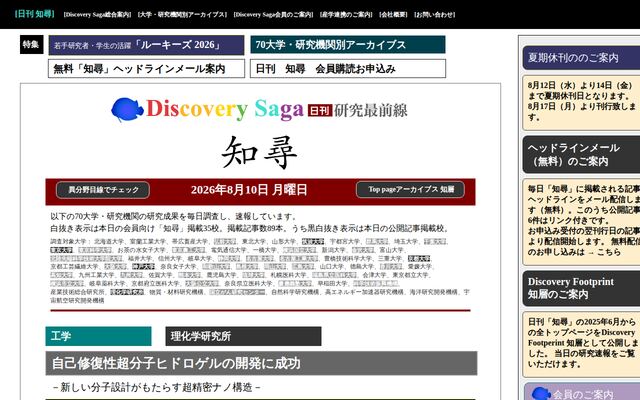Open the 会員のご案内 sidebar heading
The image size is (640, 400).
(x=582, y=393)
